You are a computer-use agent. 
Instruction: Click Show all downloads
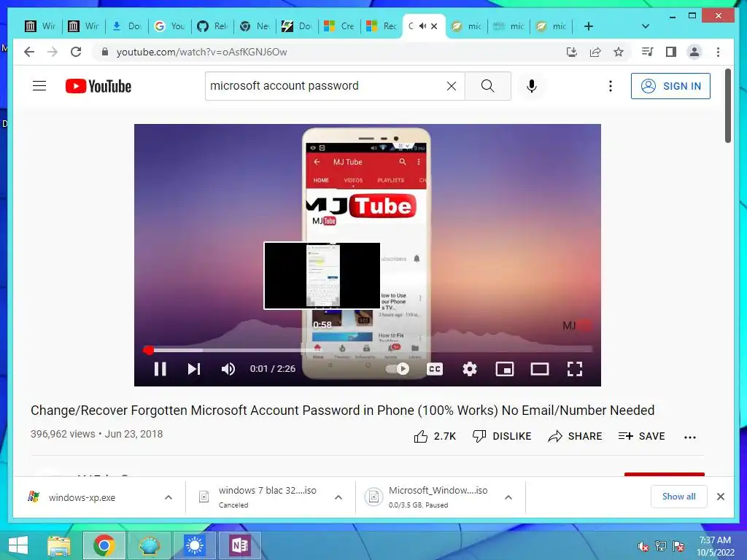(x=679, y=497)
